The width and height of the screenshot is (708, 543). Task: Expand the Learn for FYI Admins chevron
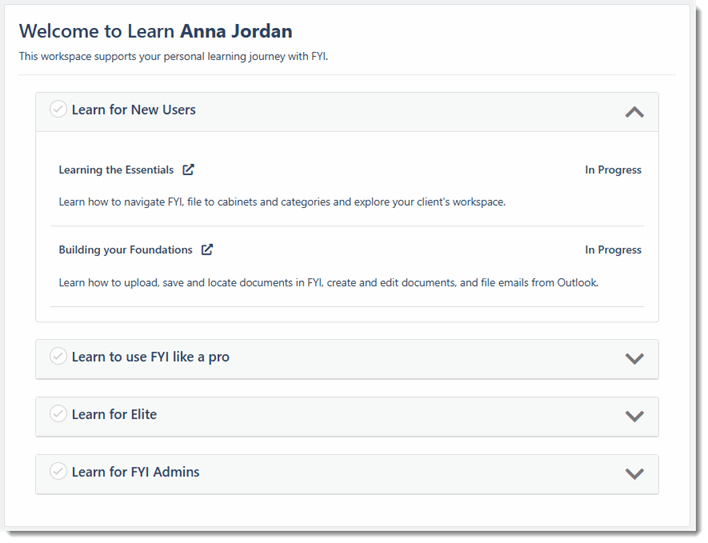tap(634, 474)
